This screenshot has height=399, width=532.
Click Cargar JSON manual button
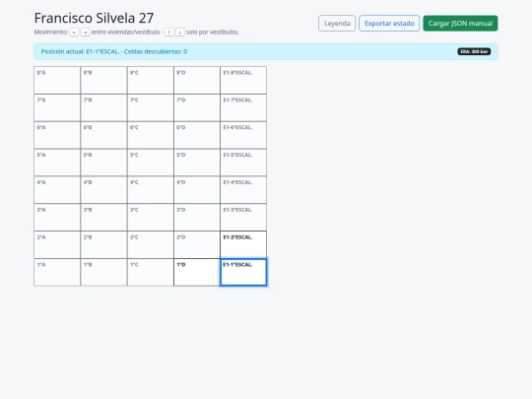pyautogui.click(x=460, y=24)
